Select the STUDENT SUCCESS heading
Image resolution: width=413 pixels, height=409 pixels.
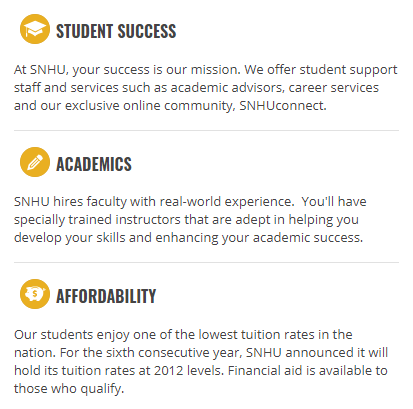click(116, 31)
